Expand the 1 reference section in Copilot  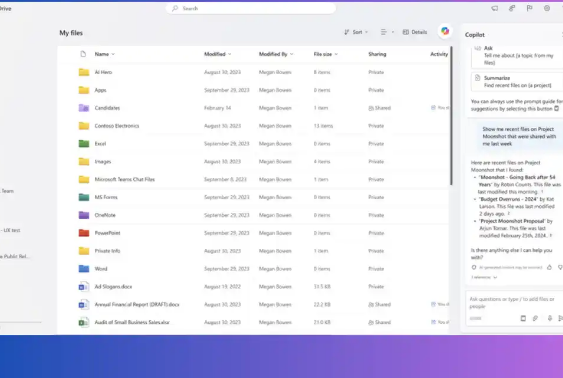coord(484,277)
